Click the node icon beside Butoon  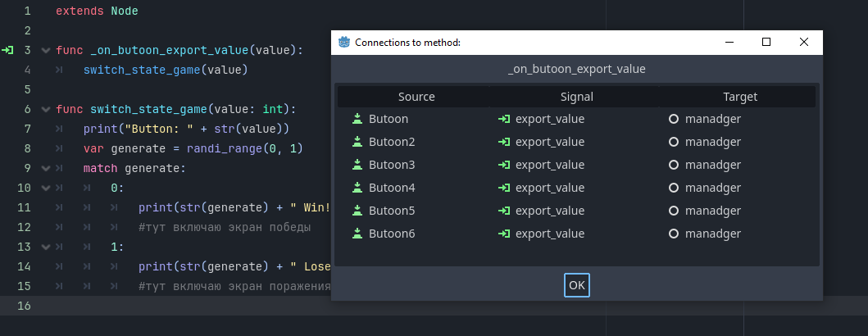(357, 119)
